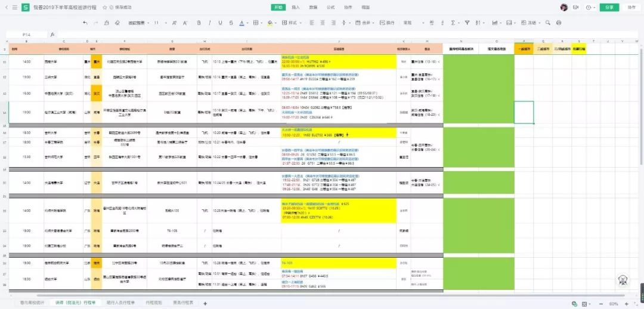
Task: Click the cell reference box showing P14
Action: (x=27, y=35)
